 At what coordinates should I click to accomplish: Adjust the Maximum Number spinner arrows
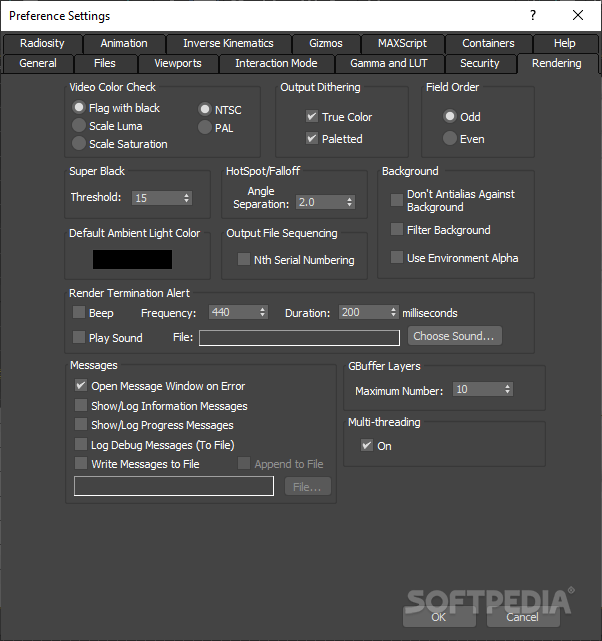(x=507, y=390)
